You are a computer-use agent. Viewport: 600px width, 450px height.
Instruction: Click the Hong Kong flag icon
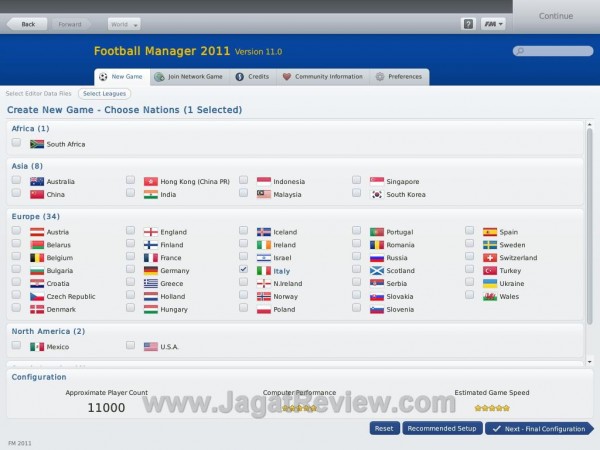151,181
